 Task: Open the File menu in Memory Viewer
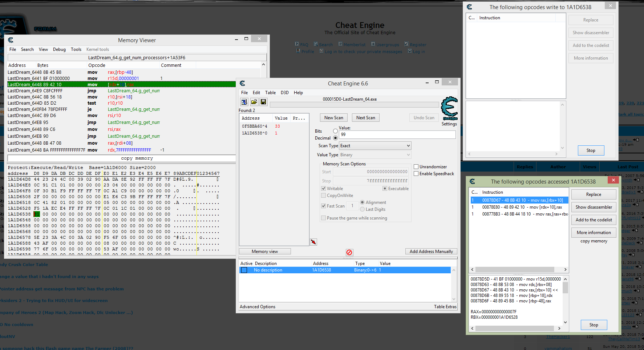13,49
